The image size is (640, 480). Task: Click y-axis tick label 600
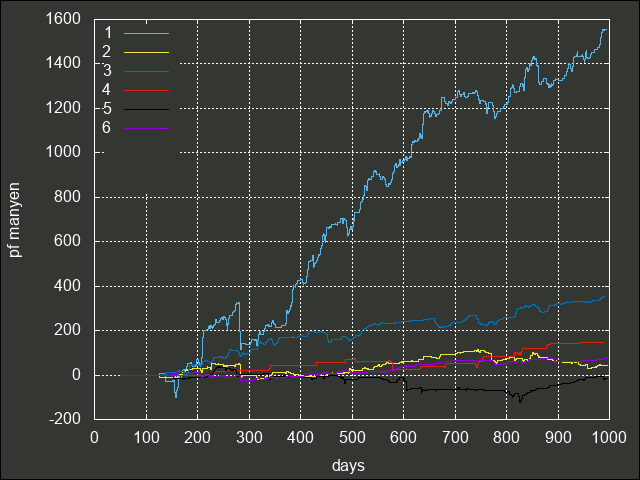[x=68, y=241]
